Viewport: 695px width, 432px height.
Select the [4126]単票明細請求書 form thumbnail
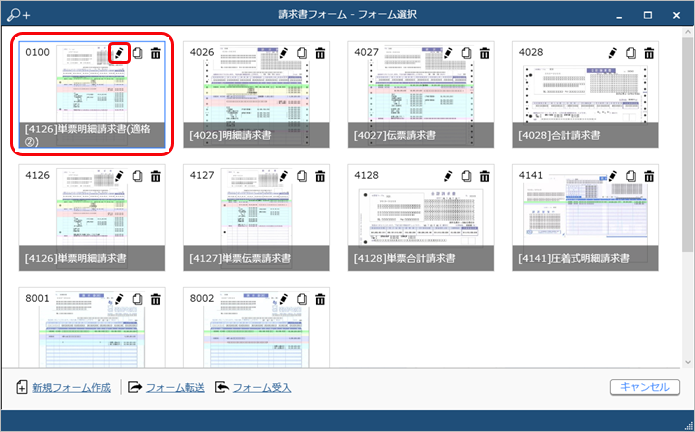pos(92,218)
